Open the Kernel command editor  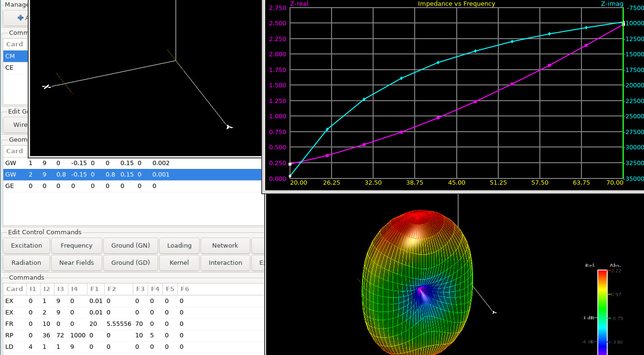(179, 263)
